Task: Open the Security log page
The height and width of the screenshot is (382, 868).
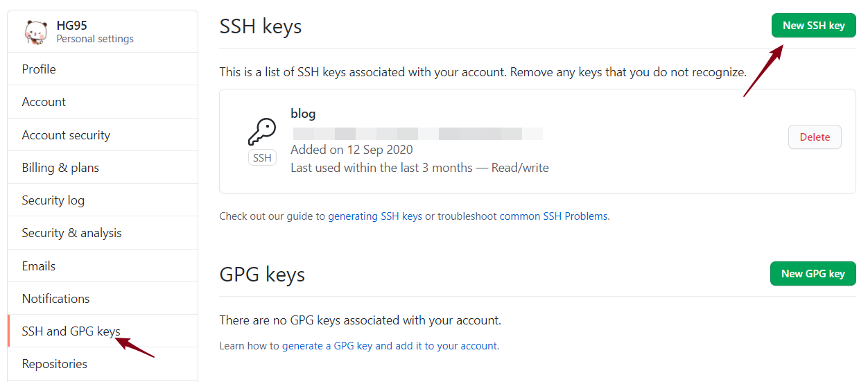Action: (x=103, y=200)
